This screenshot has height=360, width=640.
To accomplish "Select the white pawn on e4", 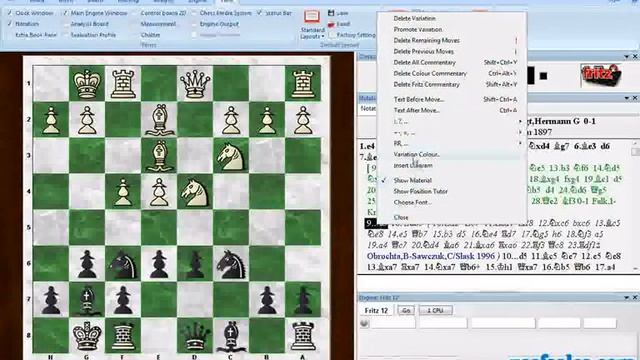I will pos(159,192).
